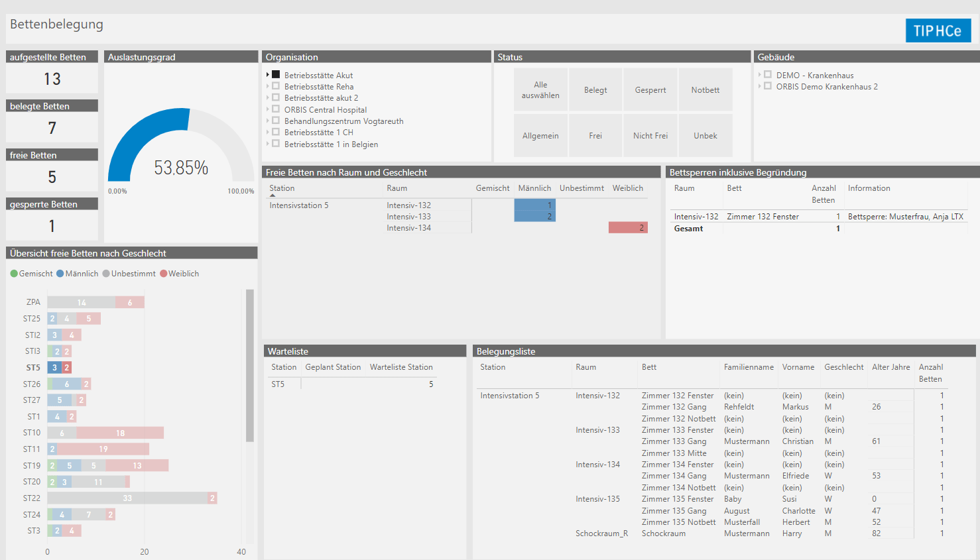Viewport: 980px width, 560px height.
Task: Select Zimmer 135 Notbett row
Action: pyautogui.click(x=679, y=522)
